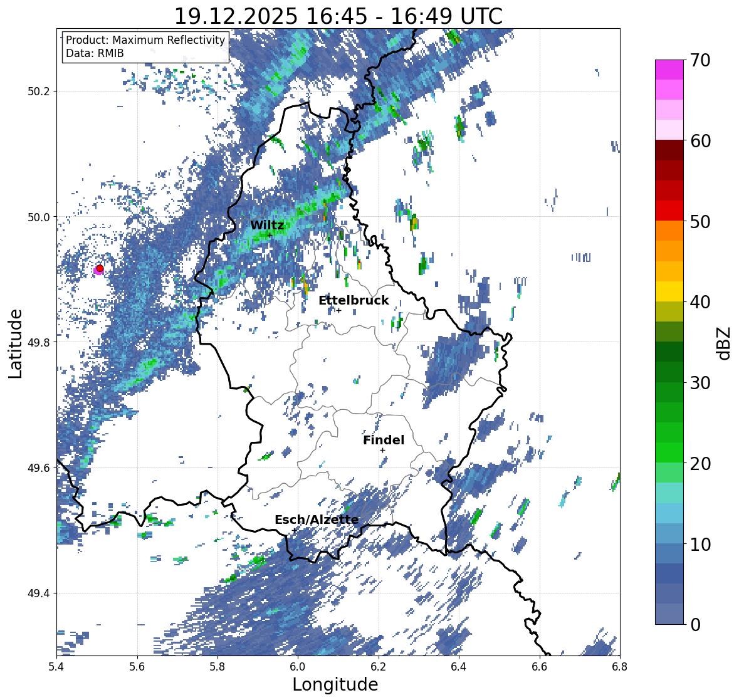Click the 50 value on the colorbar
Image resolution: width=739 pixels, height=700 pixels.
point(700,221)
